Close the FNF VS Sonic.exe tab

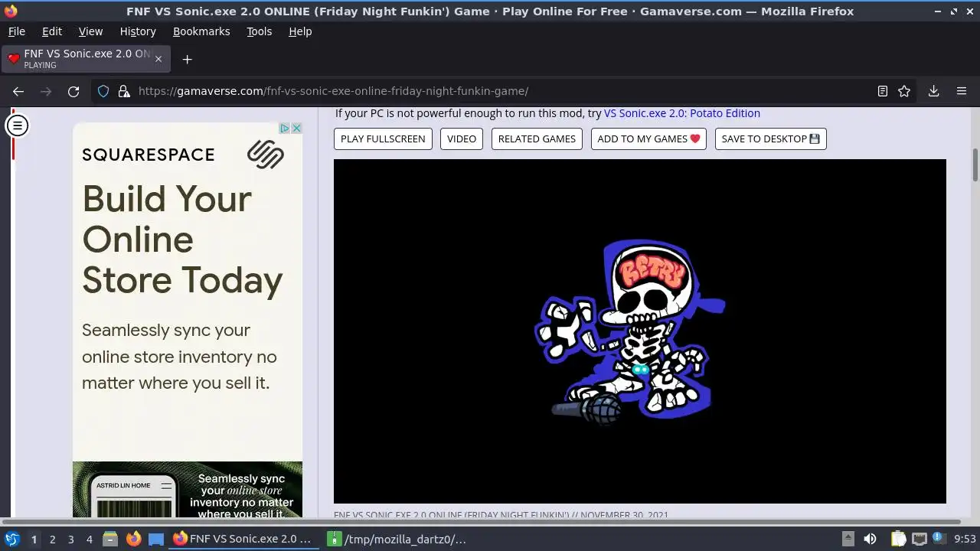point(158,59)
